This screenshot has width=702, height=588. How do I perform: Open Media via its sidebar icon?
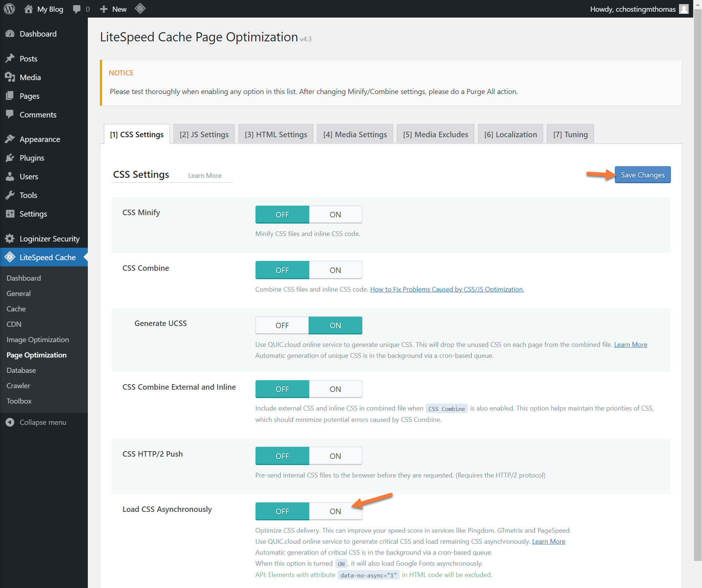coord(10,77)
